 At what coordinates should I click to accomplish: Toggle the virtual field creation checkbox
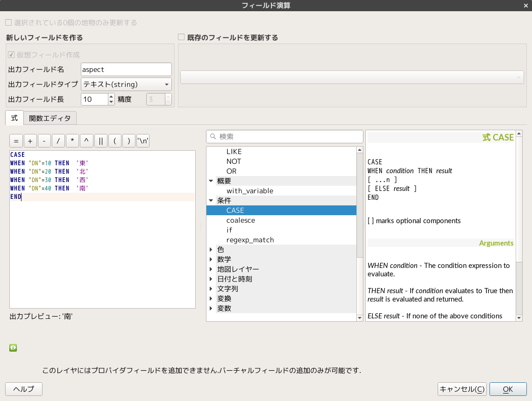pyautogui.click(x=11, y=55)
